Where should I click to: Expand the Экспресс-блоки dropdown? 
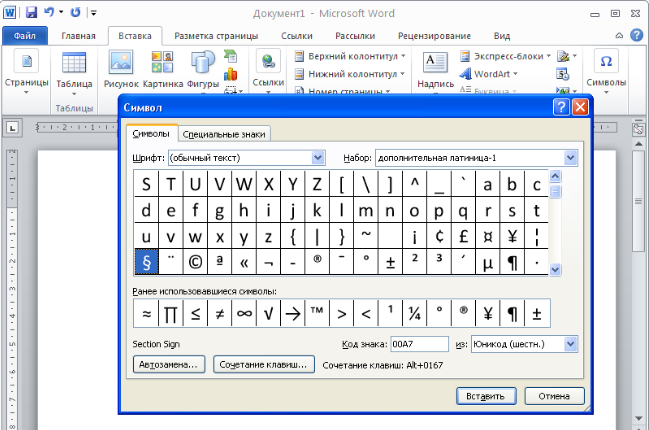pos(548,56)
